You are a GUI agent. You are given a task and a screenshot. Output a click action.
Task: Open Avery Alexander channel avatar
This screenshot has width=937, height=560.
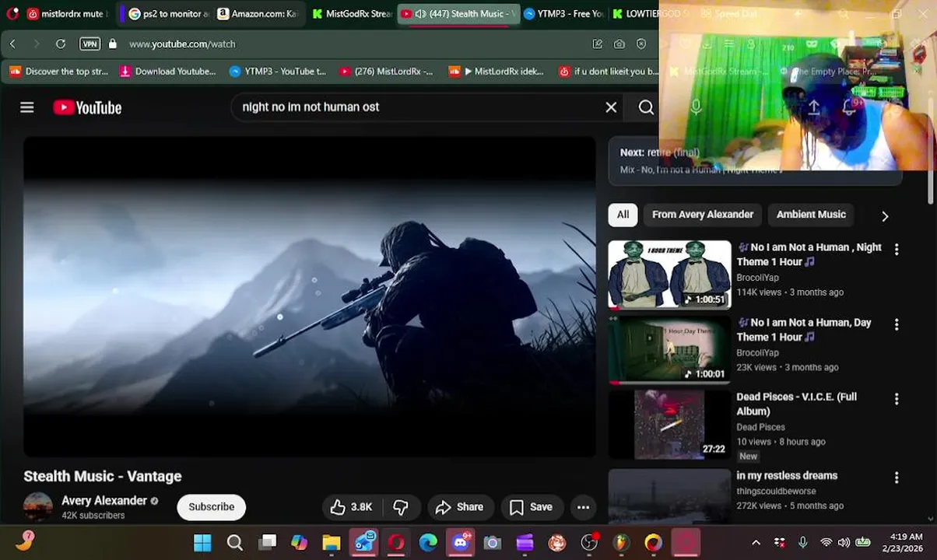[38, 506]
